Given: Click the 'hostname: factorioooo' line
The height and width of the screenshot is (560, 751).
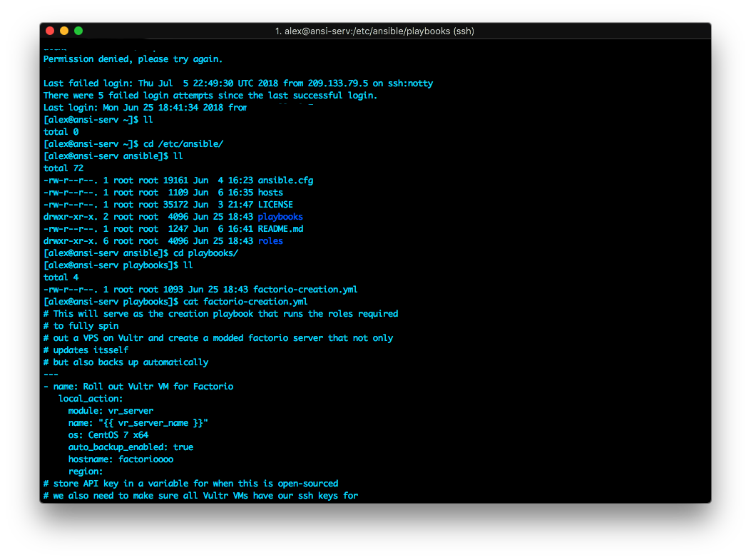Looking at the screenshot, I should pos(121,459).
